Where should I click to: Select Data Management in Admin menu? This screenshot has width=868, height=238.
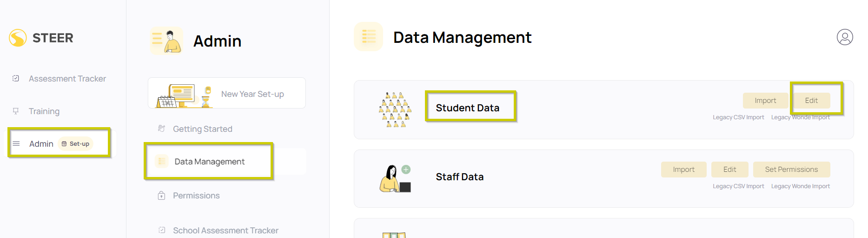[209, 162]
